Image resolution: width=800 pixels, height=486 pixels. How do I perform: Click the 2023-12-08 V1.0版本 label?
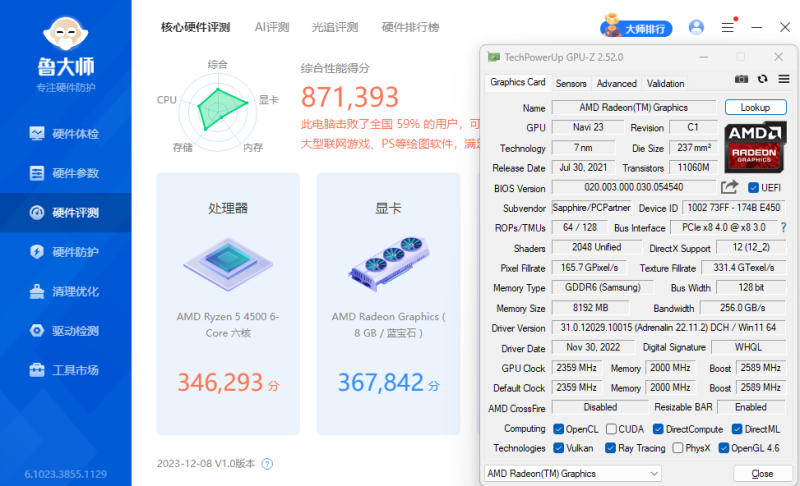pos(206,464)
